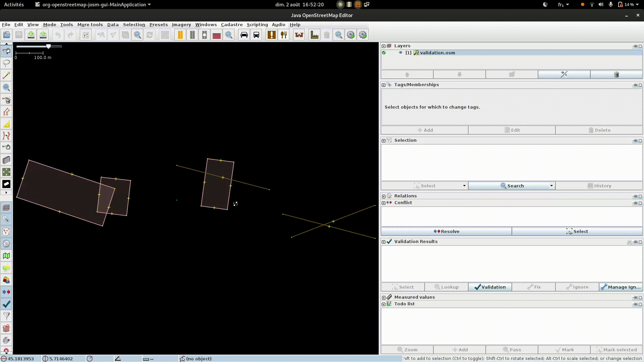Open the Presets menu

158,24
